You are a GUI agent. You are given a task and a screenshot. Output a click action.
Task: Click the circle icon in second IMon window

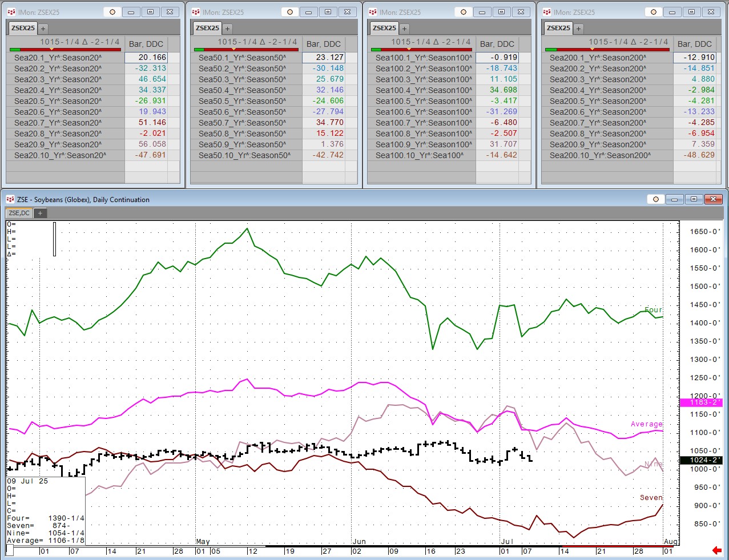290,12
